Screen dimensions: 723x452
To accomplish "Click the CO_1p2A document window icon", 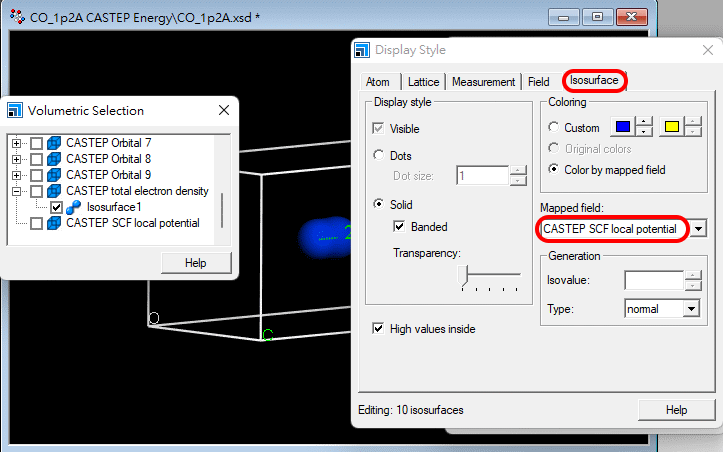I will [x=16, y=17].
